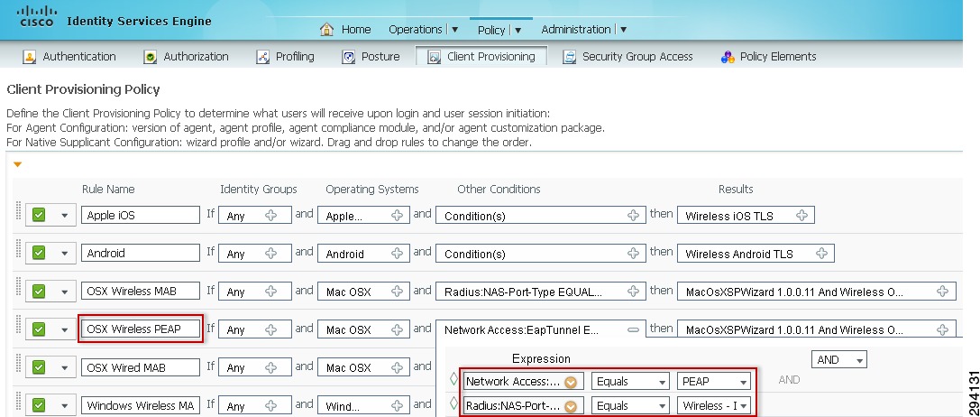Add identity group plus in OSX Wireless PEAP rule

(x=271, y=329)
